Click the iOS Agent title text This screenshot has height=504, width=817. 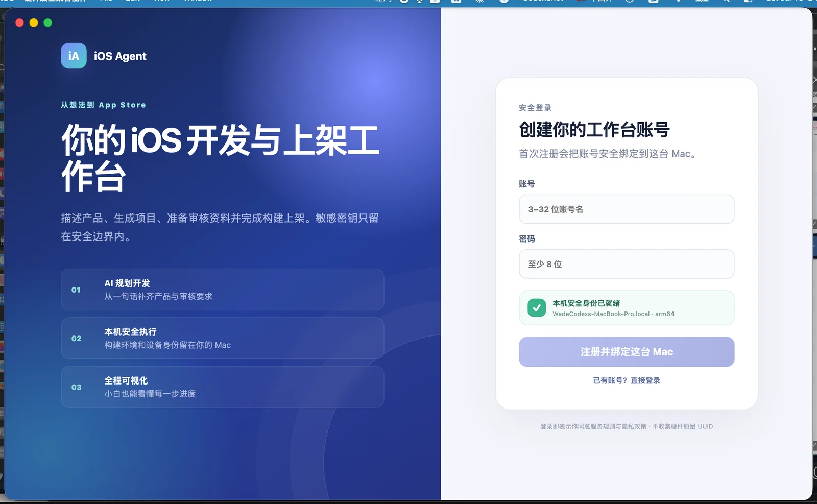click(x=120, y=56)
